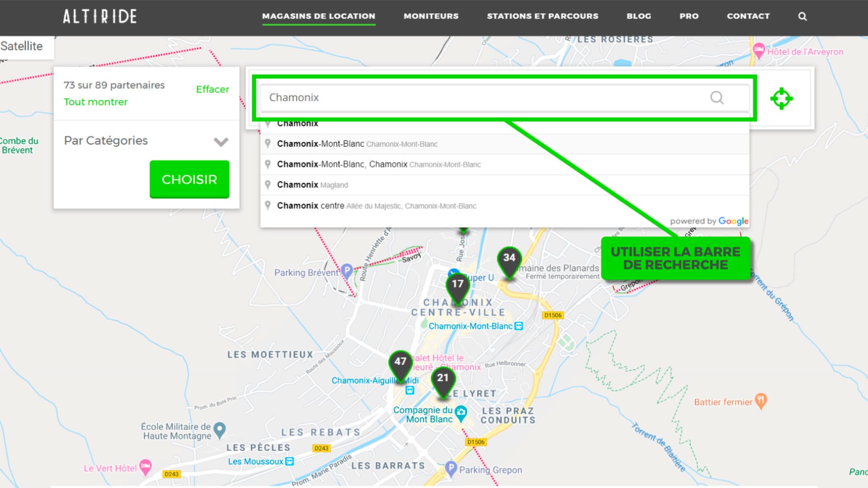Click the Parking Brévent P icon
Image resolution: width=868 pixels, height=488 pixels.
click(347, 271)
